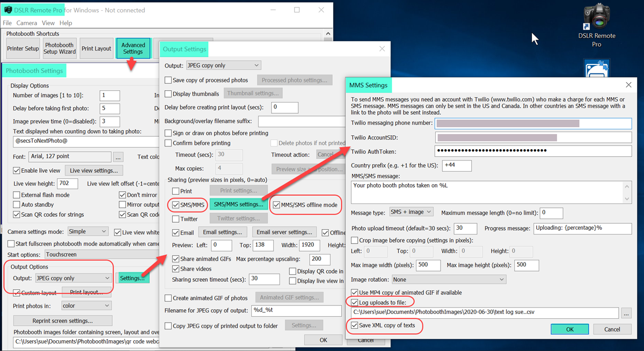
Task: Toggle Scan QR codes for strings checkbox
Action: pyautogui.click(x=17, y=214)
